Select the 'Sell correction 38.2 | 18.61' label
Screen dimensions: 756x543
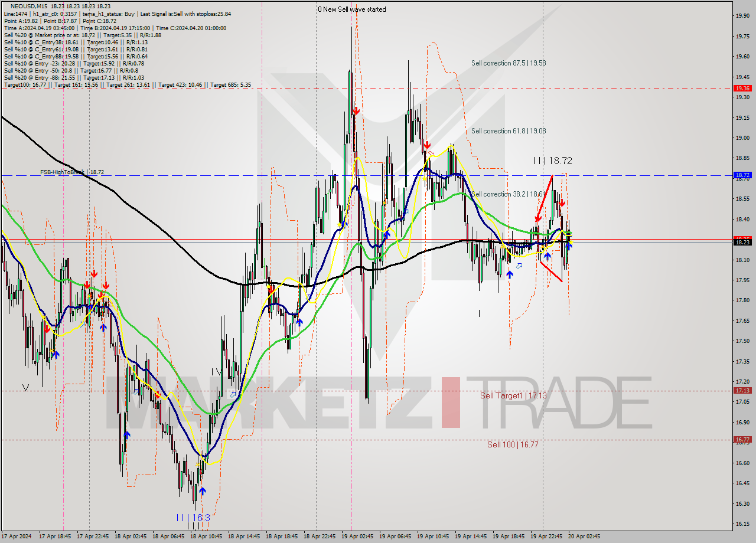(x=509, y=194)
